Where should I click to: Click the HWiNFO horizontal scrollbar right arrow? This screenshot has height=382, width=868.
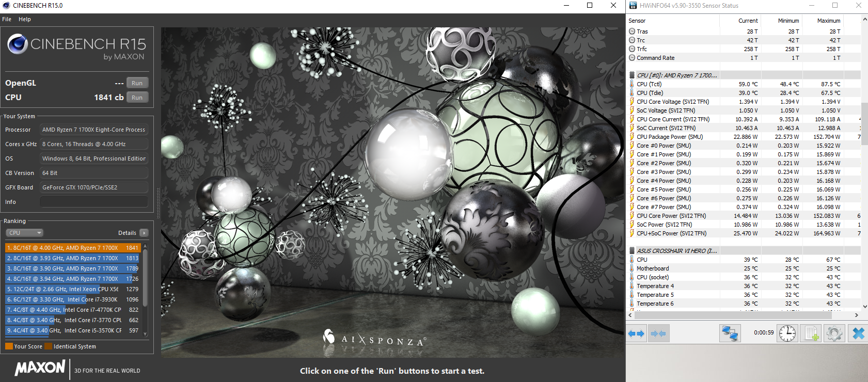click(x=857, y=315)
